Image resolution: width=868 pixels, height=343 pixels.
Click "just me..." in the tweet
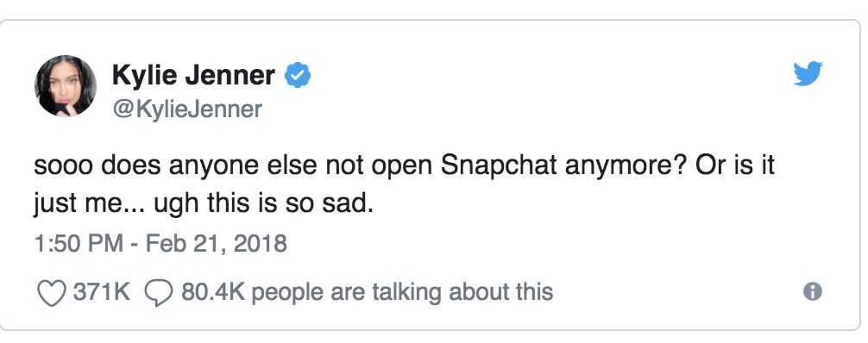89,205
